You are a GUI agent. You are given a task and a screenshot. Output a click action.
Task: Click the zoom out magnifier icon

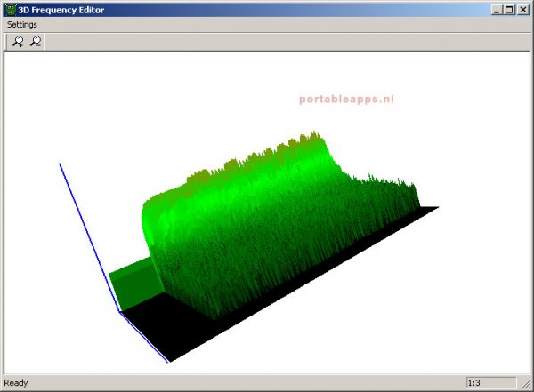coord(35,42)
